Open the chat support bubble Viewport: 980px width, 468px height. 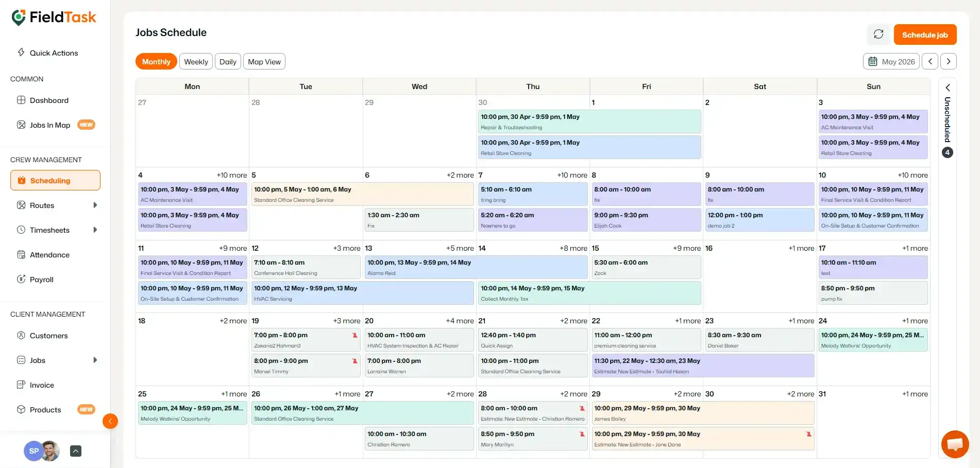[x=955, y=444]
